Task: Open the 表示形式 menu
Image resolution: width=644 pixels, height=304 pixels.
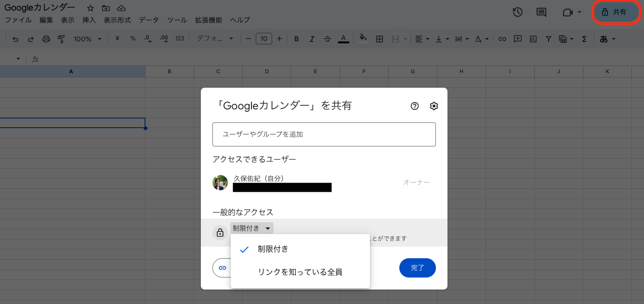Action: click(x=117, y=20)
